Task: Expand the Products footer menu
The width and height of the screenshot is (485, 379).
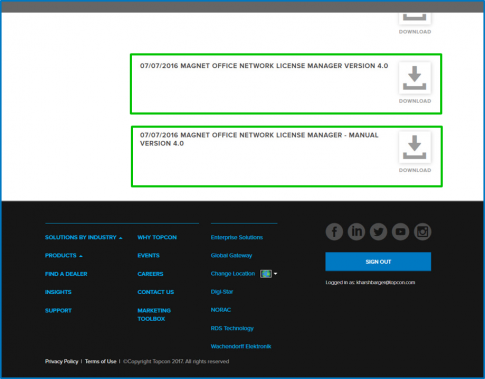Action: 64,255
